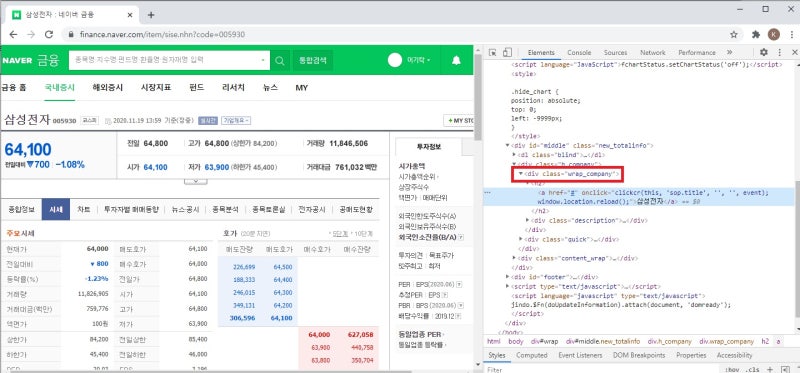
Task: Click the browser back arrow
Action: [x=13, y=34]
